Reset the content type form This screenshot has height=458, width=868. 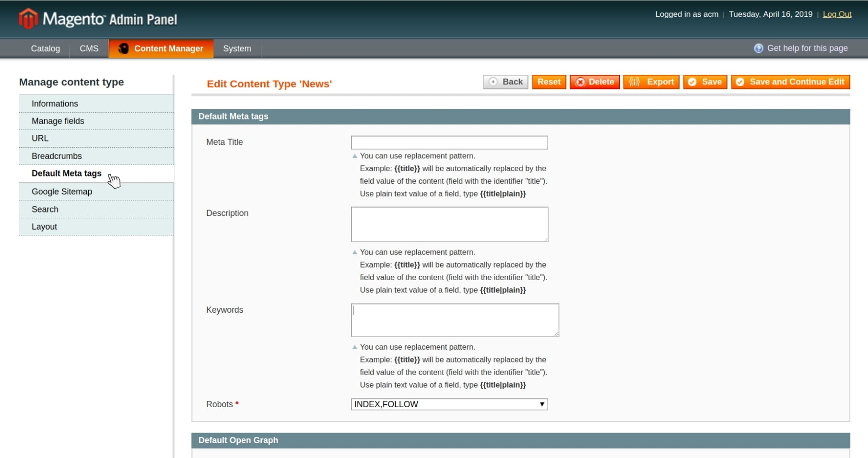[549, 82]
